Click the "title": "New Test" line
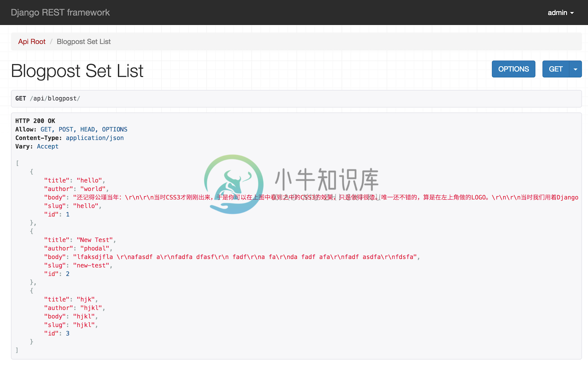 point(80,240)
